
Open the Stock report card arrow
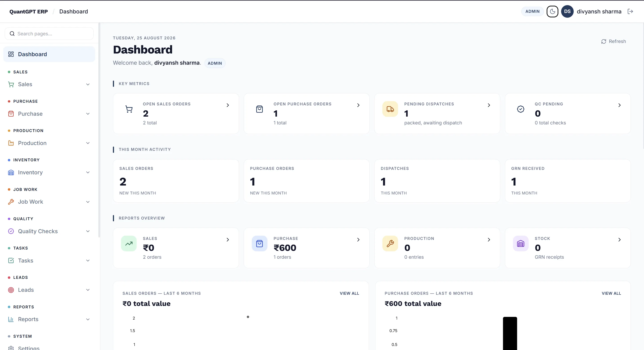619,240
